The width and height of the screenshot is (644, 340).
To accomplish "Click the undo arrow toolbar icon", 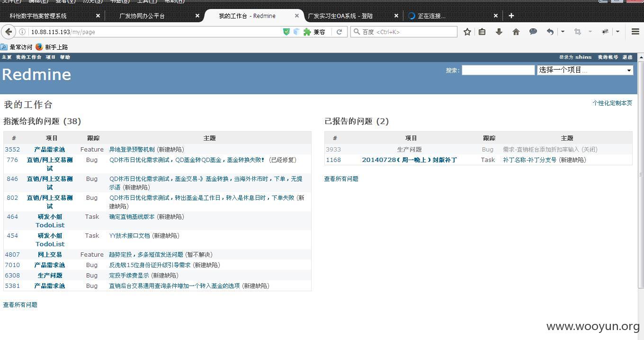I will (550, 32).
